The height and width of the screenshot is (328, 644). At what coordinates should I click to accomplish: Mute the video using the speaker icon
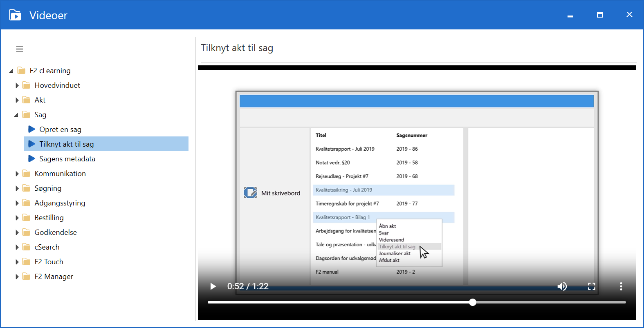pos(562,286)
